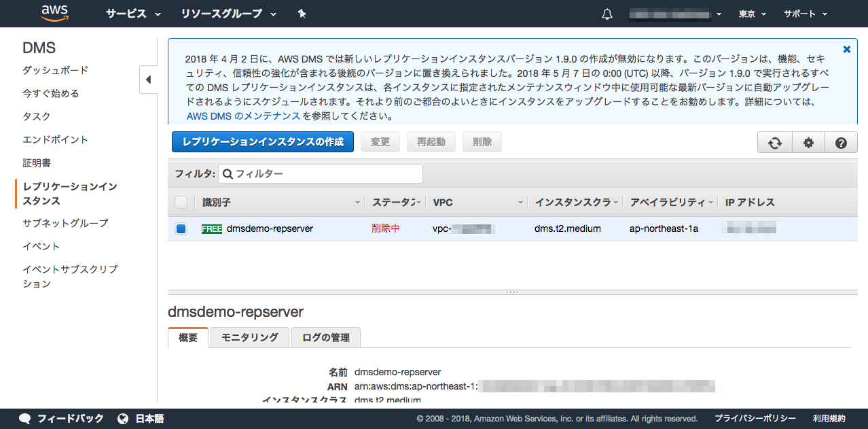Click the 削除 button
868x429 pixels.
coord(482,142)
